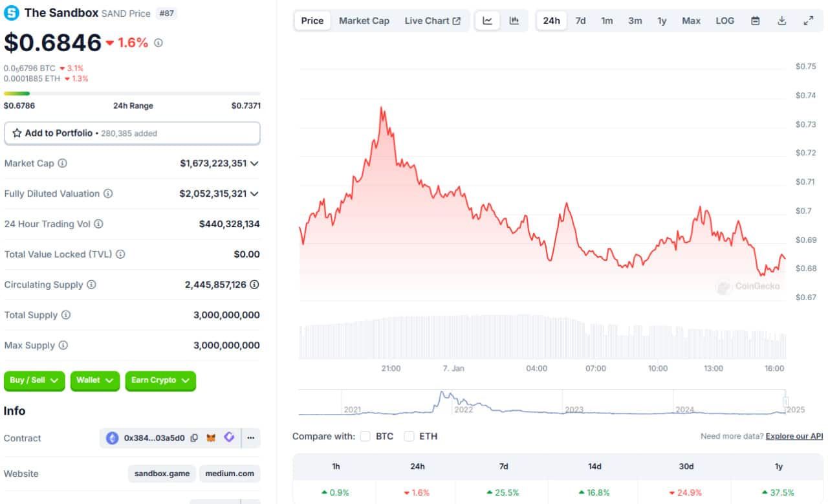Select 1y time range
Screen dimensions: 828x504
pos(662,21)
